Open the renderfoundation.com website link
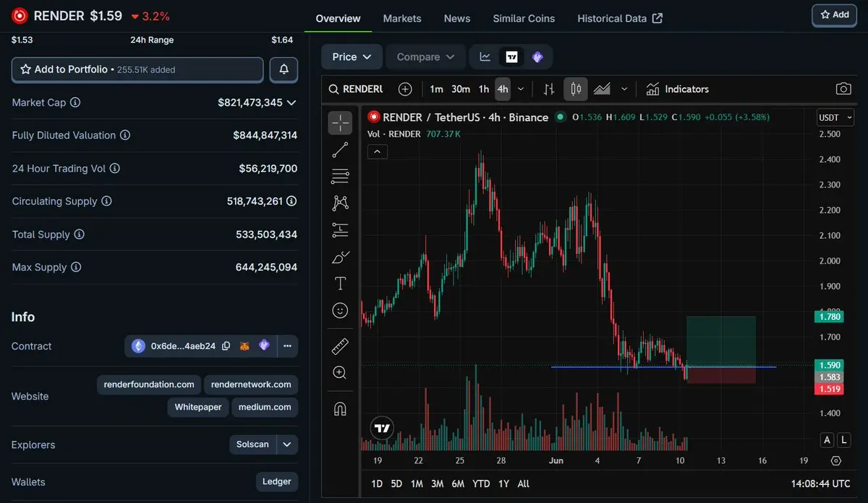Screen dimensions: 868x503 (x=149, y=384)
